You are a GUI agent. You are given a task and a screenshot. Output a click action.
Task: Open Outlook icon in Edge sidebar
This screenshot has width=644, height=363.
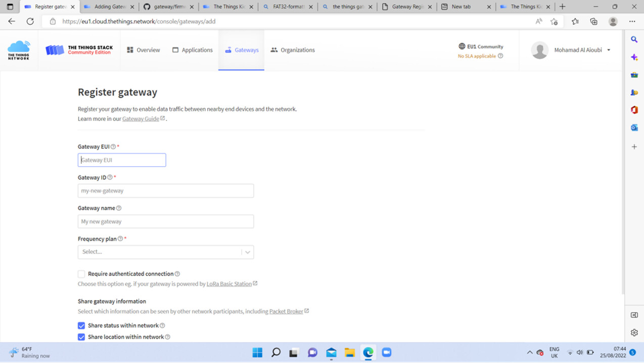[x=634, y=128]
